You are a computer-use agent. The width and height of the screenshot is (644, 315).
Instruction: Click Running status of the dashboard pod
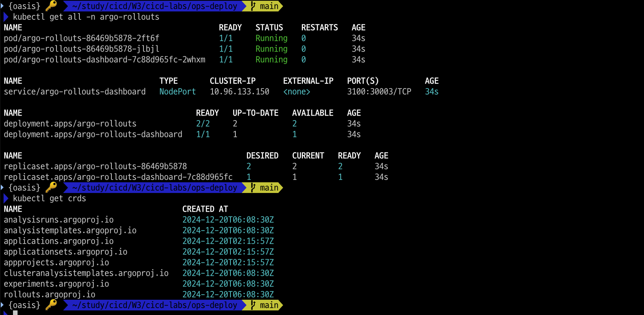point(271,59)
